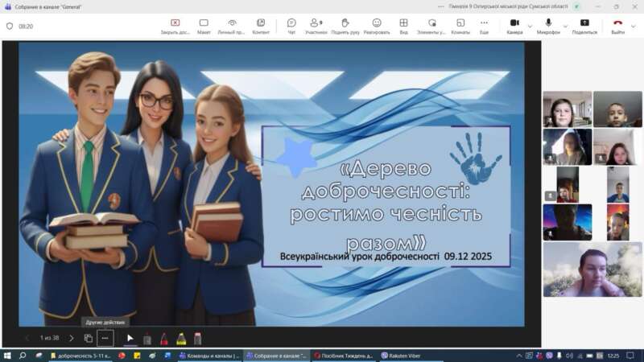Viewport: 644px width, 362px height.
Task: Toggle the camera (Камера) on or off
Action: pos(514,26)
